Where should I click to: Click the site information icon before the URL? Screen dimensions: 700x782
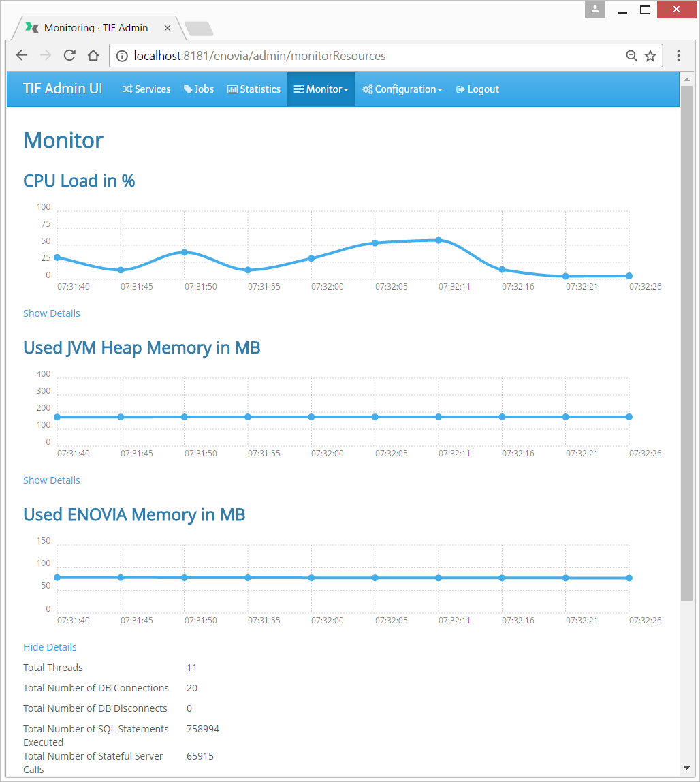[x=122, y=56]
